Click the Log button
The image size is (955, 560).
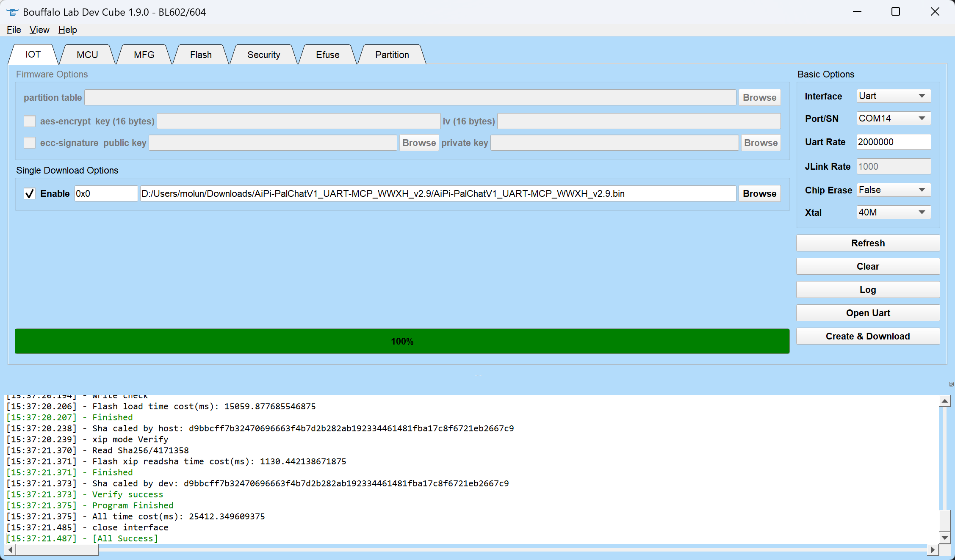tap(868, 290)
